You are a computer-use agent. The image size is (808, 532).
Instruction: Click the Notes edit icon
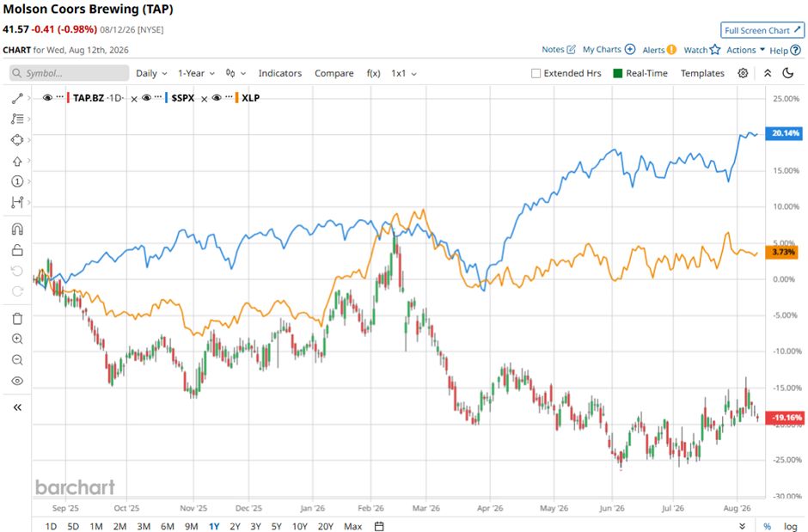[x=571, y=50]
